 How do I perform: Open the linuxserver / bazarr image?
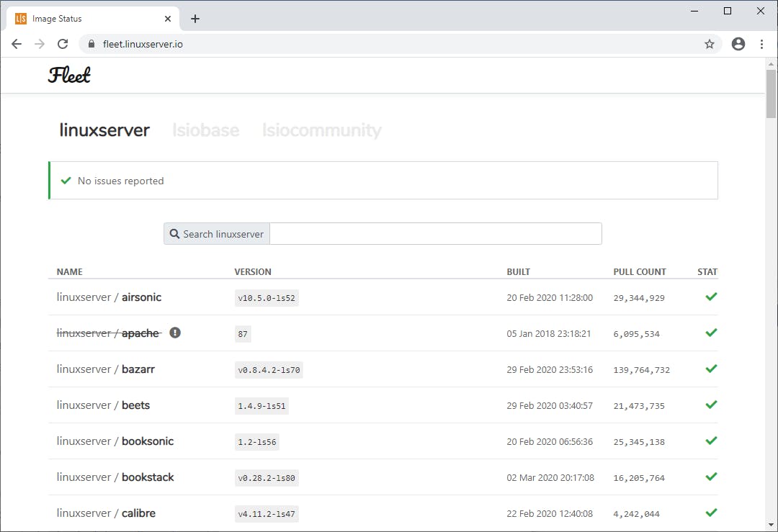[x=106, y=369]
